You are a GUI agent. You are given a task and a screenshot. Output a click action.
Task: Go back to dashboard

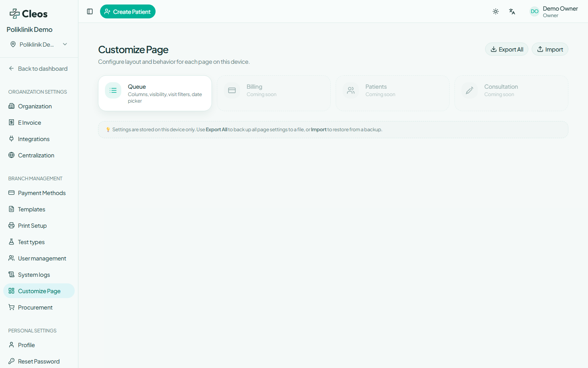point(39,69)
